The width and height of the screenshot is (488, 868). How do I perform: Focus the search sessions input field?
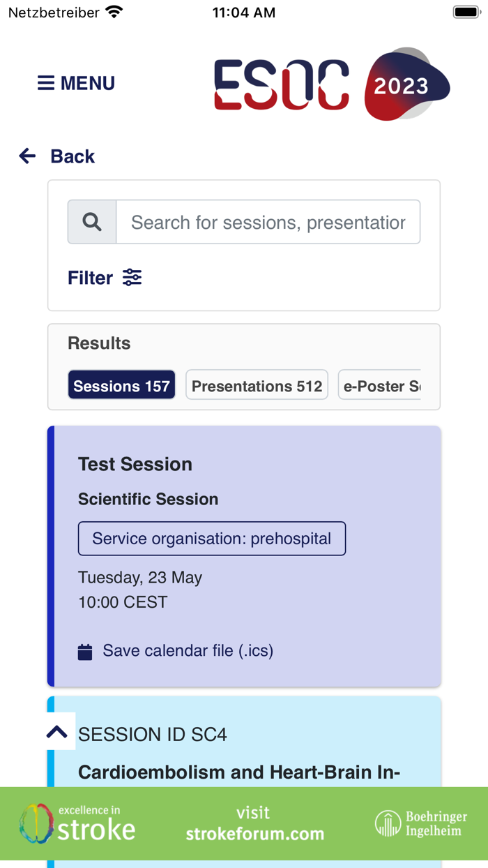(x=268, y=222)
